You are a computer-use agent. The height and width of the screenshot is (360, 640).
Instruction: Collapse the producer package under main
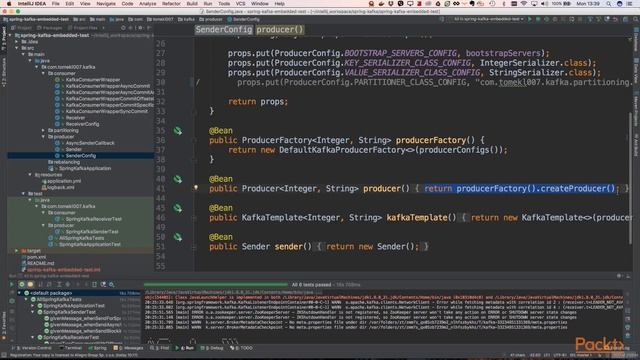pyautogui.click(x=43, y=137)
